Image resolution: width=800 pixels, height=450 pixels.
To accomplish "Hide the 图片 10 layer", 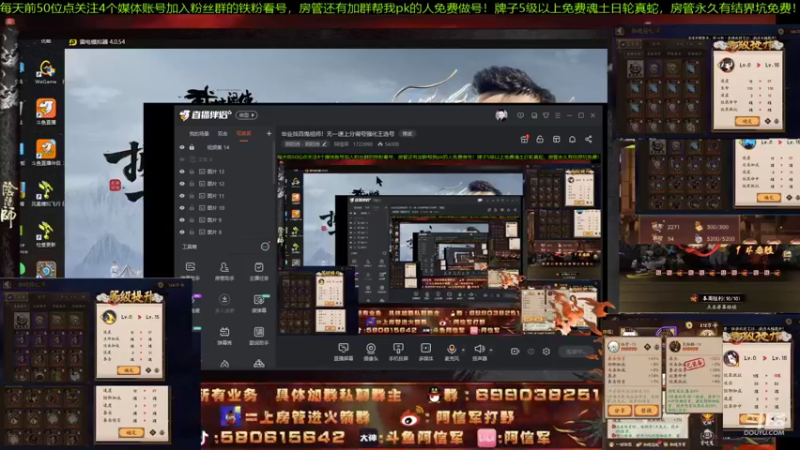I will click(182, 208).
